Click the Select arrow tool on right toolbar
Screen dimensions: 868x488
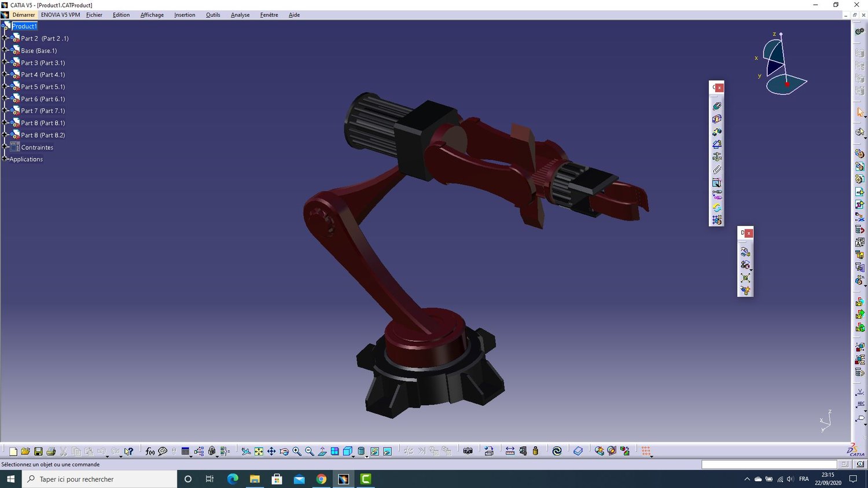tap(860, 113)
